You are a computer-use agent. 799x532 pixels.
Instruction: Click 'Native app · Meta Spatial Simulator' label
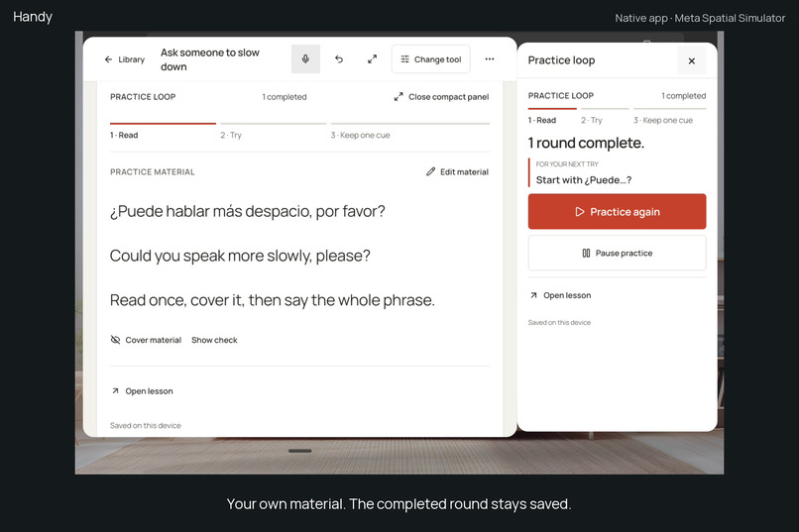[700, 18]
